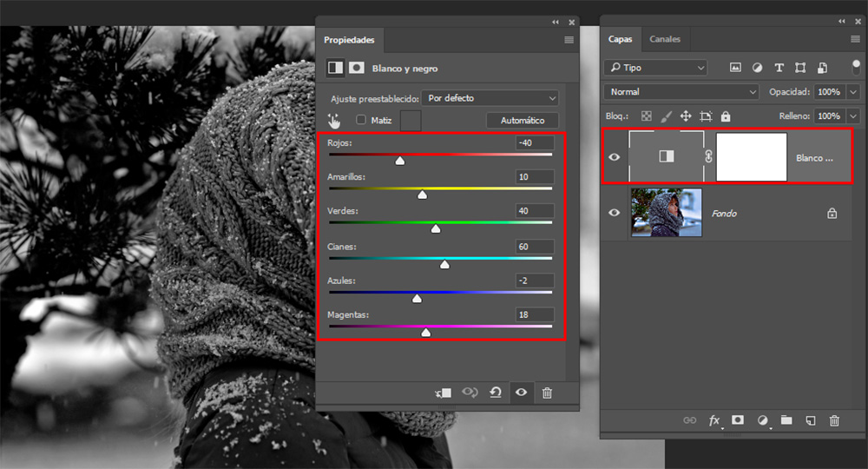Viewport: 868px width, 469px height.
Task: Link layers icon at Capas bottom
Action: 690,420
